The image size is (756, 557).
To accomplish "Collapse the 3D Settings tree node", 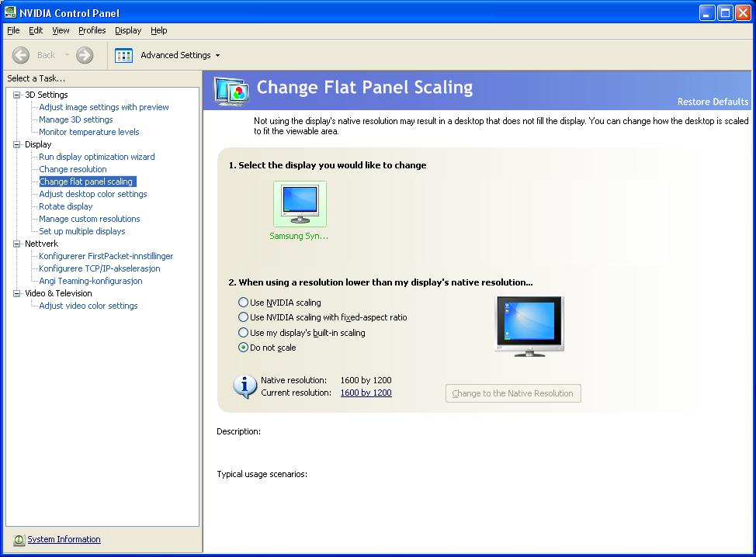I will 17,95.
